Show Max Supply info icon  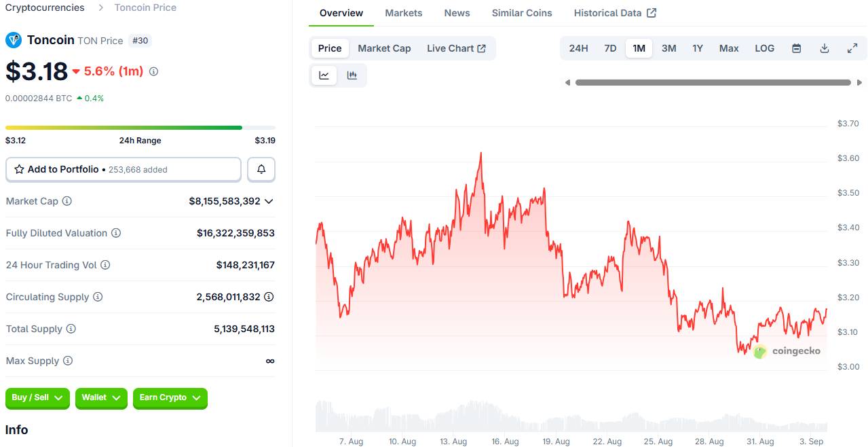68,361
